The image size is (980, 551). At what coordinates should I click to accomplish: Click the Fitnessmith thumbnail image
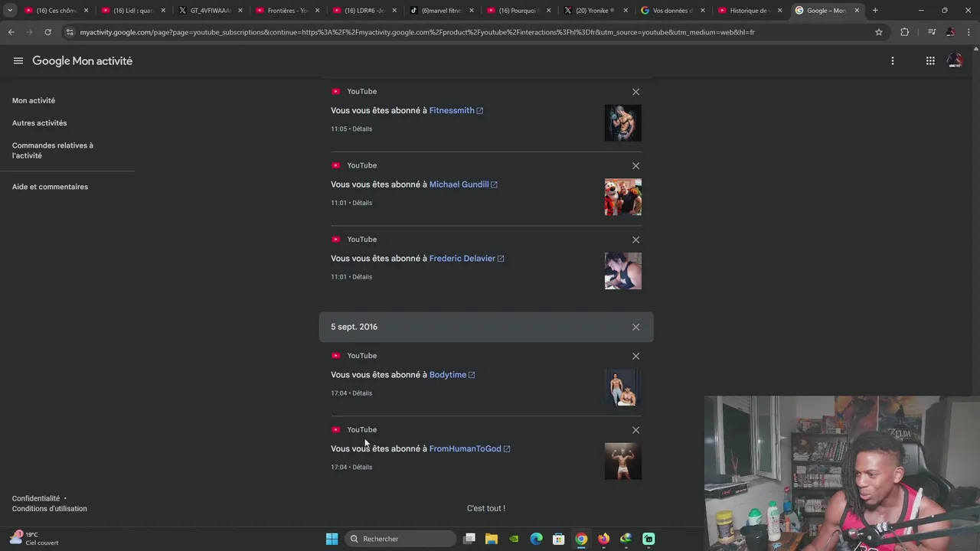point(623,123)
